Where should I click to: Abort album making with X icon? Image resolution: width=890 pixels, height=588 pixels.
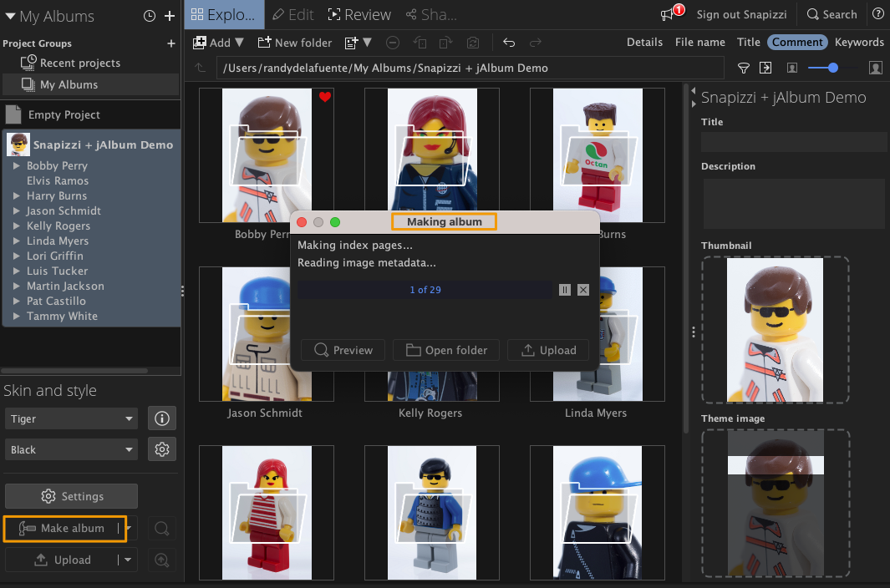tap(583, 290)
